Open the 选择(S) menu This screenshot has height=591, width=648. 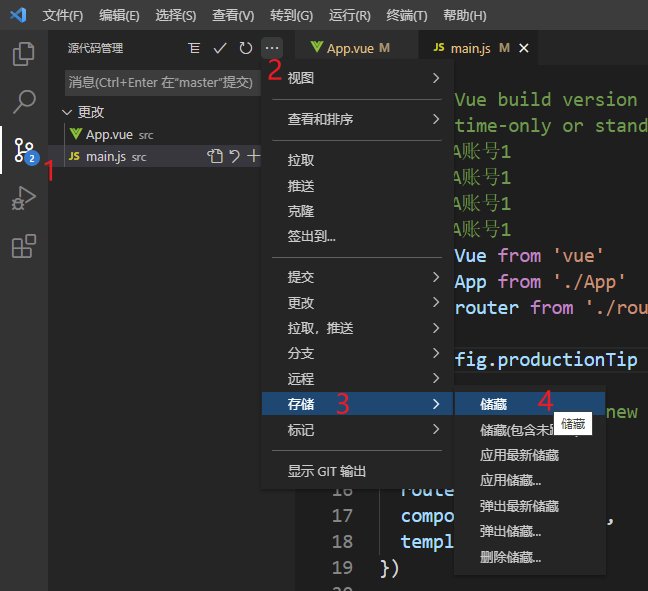point(176,15)
